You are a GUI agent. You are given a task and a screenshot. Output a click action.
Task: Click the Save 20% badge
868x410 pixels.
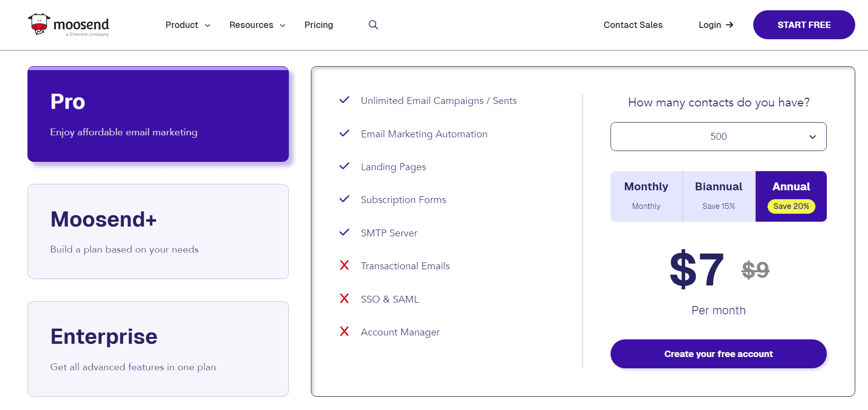point(791,206)
